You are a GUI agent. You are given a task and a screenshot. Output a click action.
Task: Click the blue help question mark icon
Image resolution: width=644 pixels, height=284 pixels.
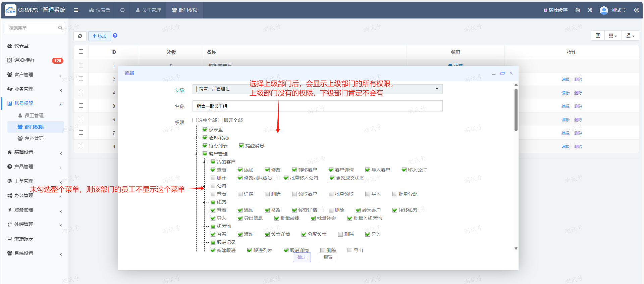(115, 36)
